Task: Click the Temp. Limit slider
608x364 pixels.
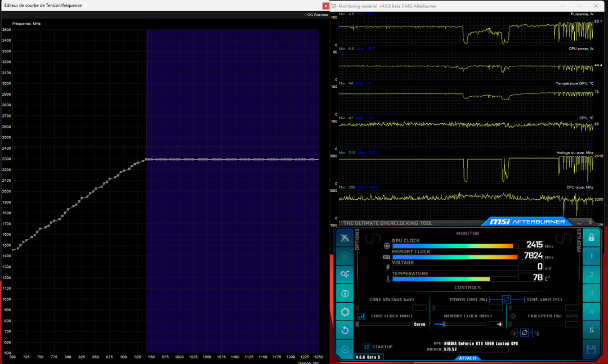Action: tap(536, 308)
